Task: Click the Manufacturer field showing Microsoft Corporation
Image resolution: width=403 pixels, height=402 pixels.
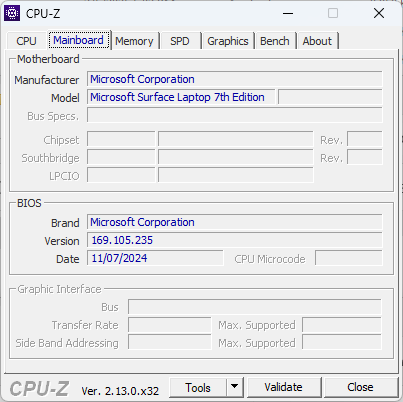Action: click(x=235, y=79)
